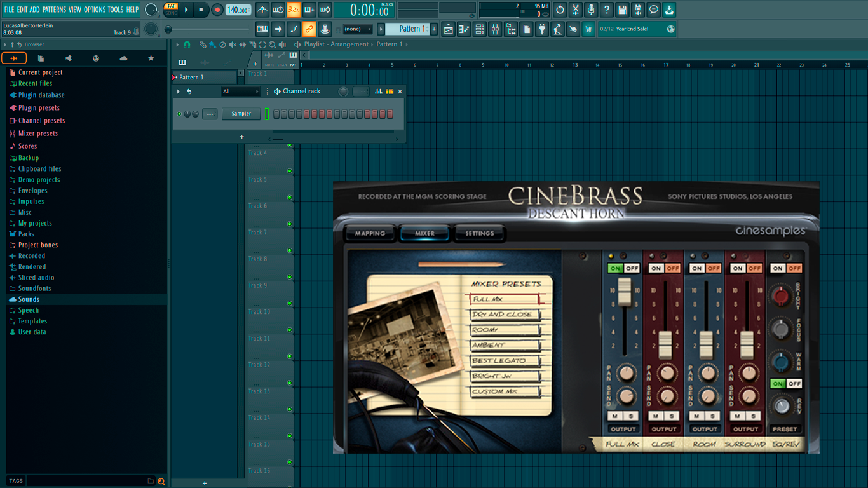Click the channel rack graph editor icon
This screenshot has height=488, width=868.
click(379, 91)
